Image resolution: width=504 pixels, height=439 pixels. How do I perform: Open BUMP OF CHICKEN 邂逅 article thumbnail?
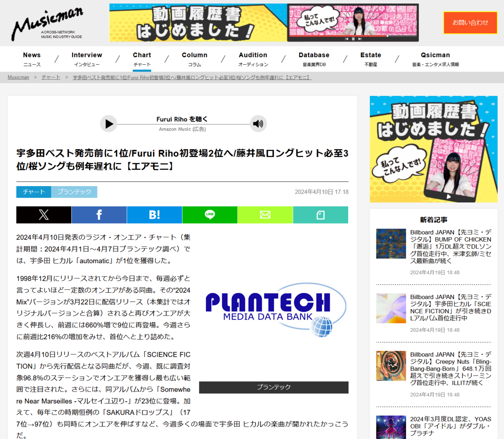(391, 244)
